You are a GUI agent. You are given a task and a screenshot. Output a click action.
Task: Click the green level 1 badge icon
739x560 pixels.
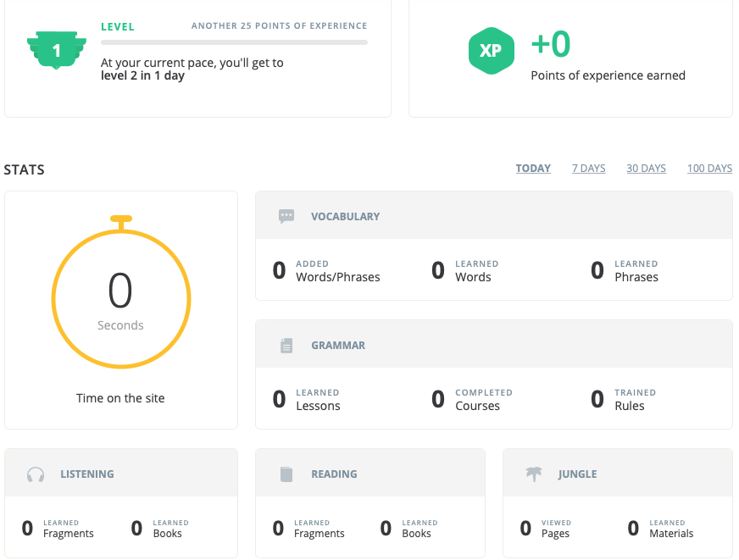(x=56, y=50)
